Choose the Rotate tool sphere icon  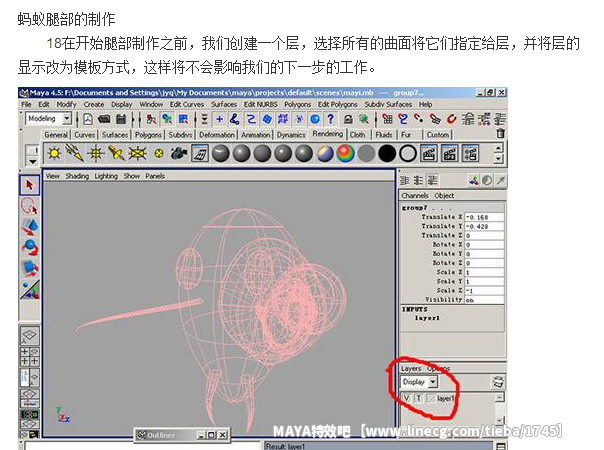point(30,247)
